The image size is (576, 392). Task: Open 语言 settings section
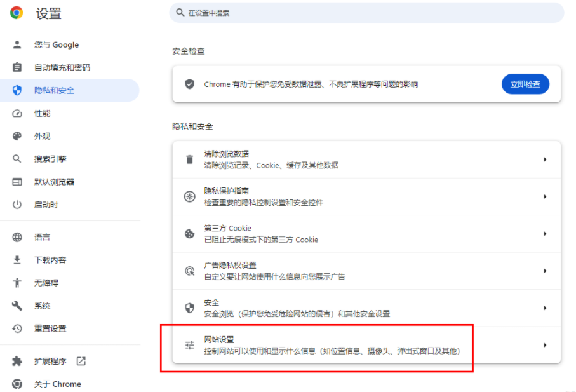[70, 237]
